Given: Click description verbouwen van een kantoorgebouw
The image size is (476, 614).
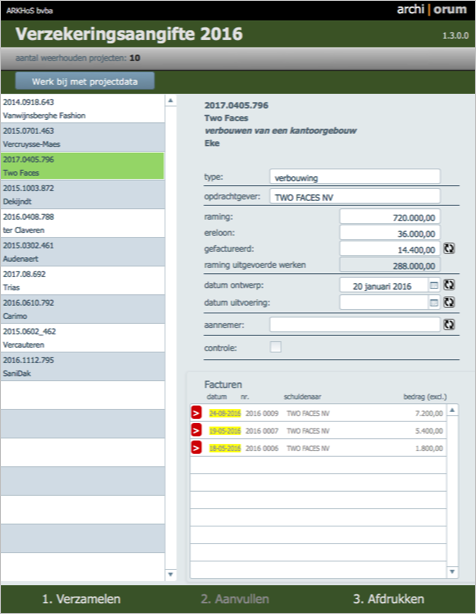Looking at the screenshot, I should coord(280,130).
